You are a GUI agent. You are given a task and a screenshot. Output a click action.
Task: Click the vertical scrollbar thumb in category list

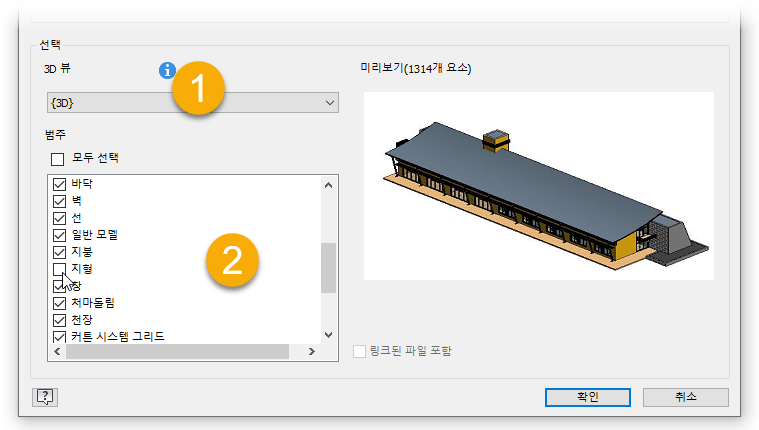328,268
